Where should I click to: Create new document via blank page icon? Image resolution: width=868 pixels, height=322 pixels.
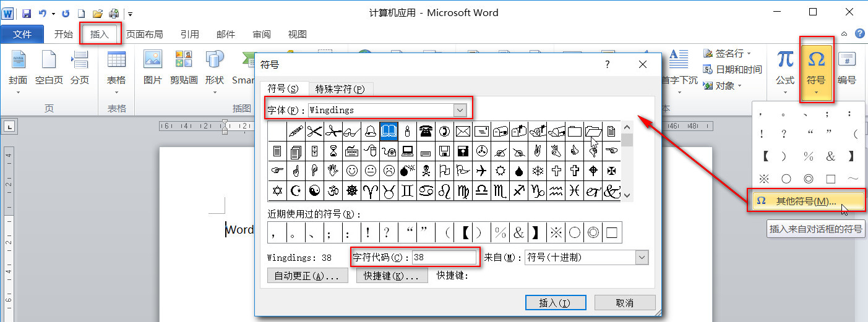click(x=81, y=13)
